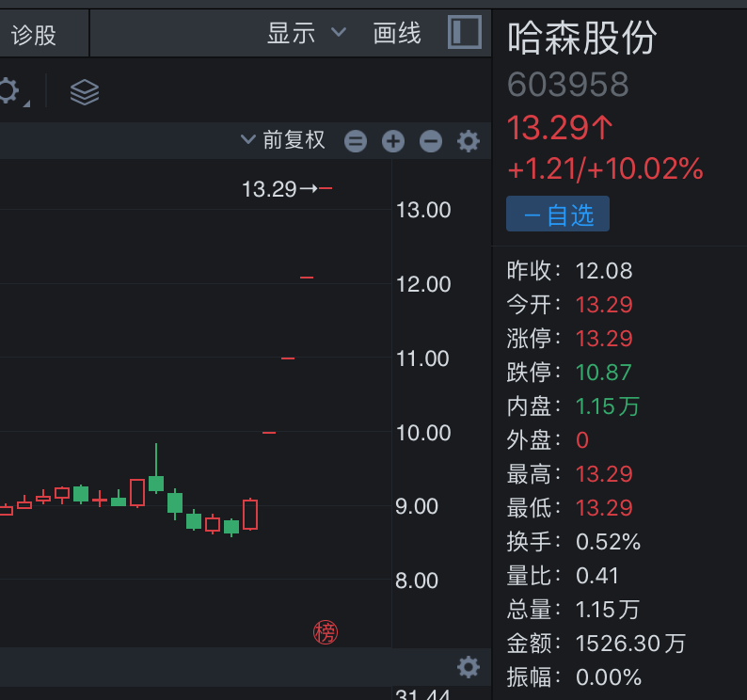
Task: Click the layers stack icon
Action: [85, 91]
